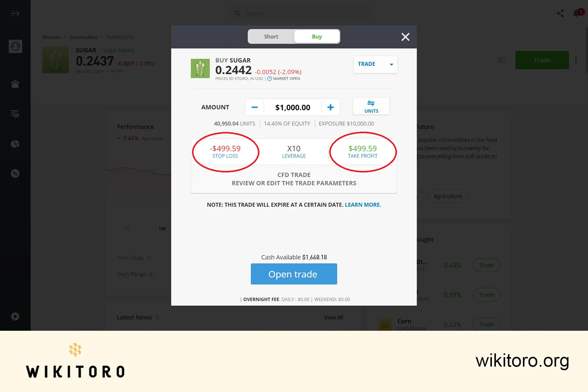Click the notifications bell icon
Screen dimensions: 588x392
coord(577,13)
